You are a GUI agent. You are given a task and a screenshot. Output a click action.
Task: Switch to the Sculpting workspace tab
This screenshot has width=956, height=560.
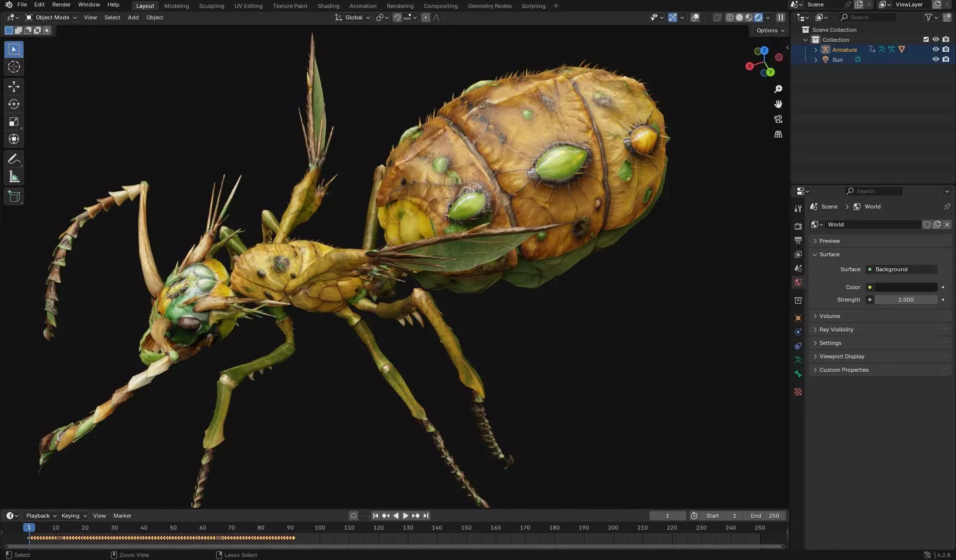[212, 6]
